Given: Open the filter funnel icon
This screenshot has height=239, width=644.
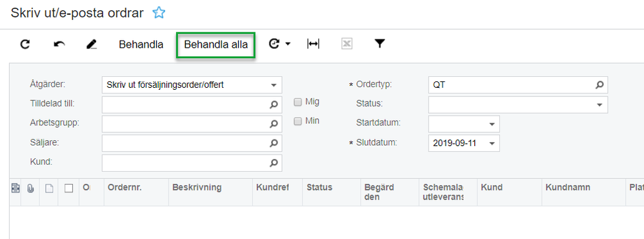Looking at the screenshot, I should coord(379,44).
